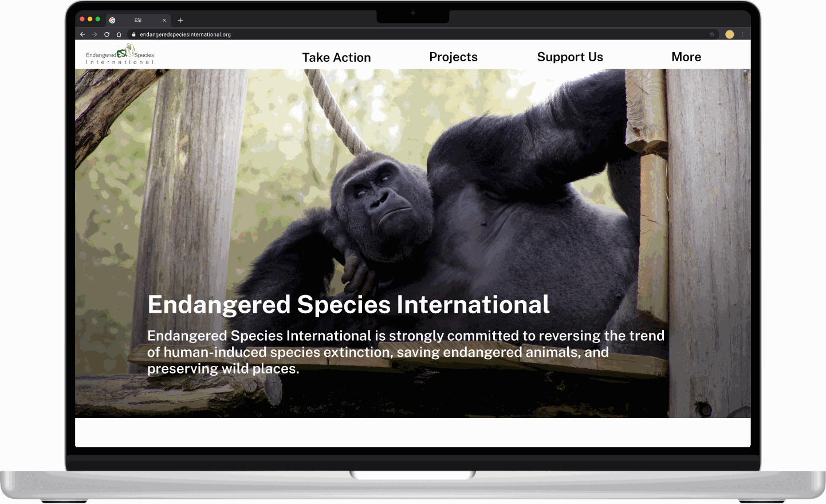Open a new tab with plus icon
The height and width of the screenshot is (504, 826).
pyautogui.click(x=180, y=20)
